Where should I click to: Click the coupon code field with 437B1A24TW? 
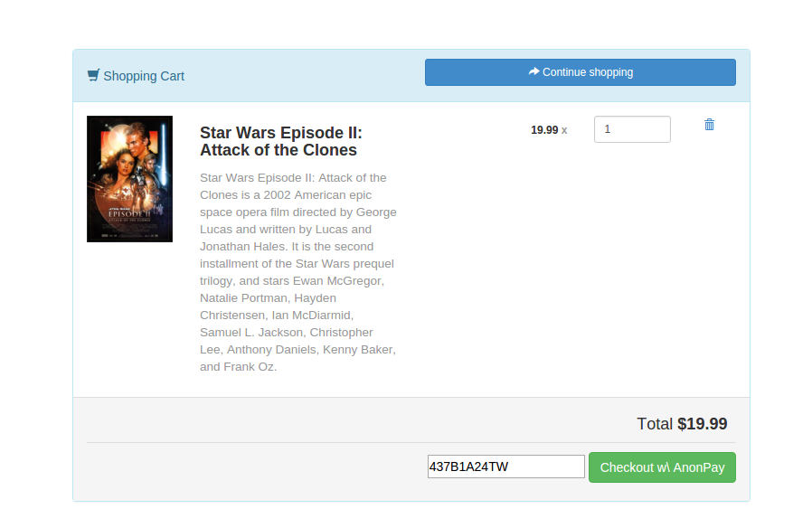coord(506,467)
